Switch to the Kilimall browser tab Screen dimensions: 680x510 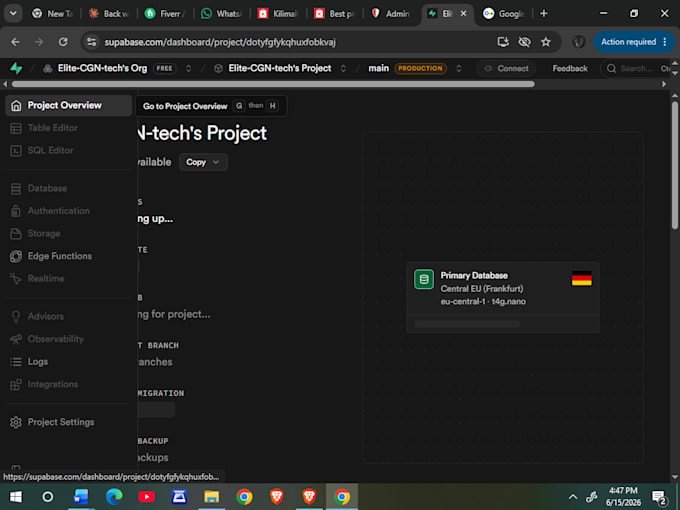point(278,13)
